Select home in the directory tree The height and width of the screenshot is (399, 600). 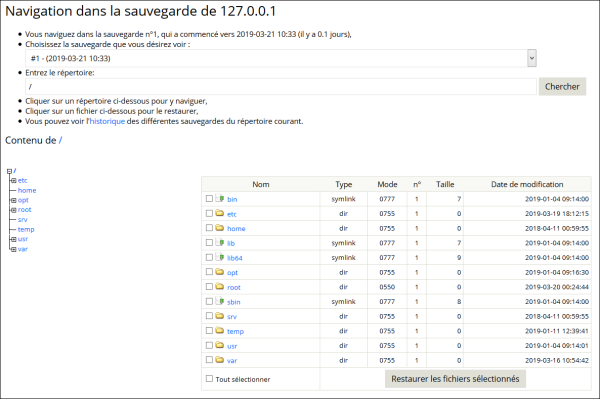pos(27,190)
